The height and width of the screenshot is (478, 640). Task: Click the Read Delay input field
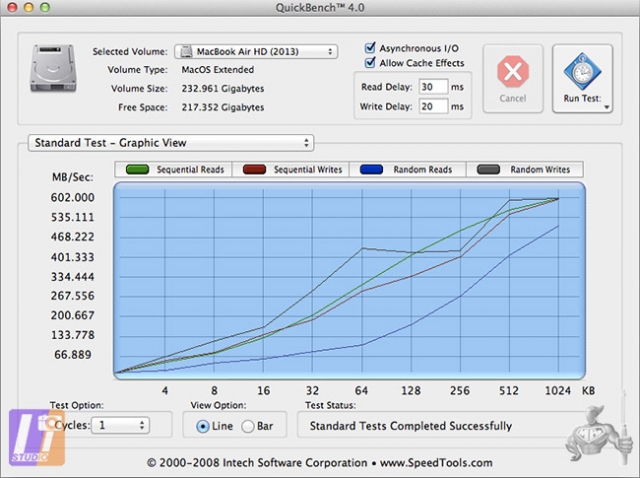[433, 87]
